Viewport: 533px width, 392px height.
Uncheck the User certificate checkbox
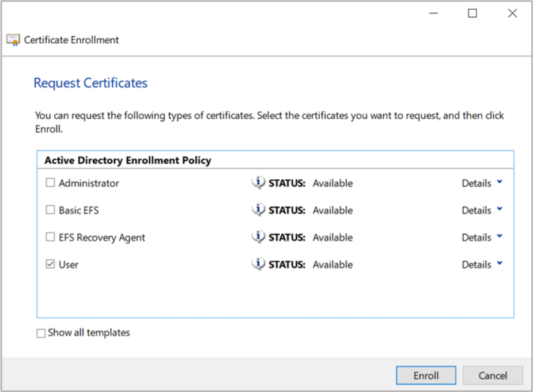click(51, 265)
